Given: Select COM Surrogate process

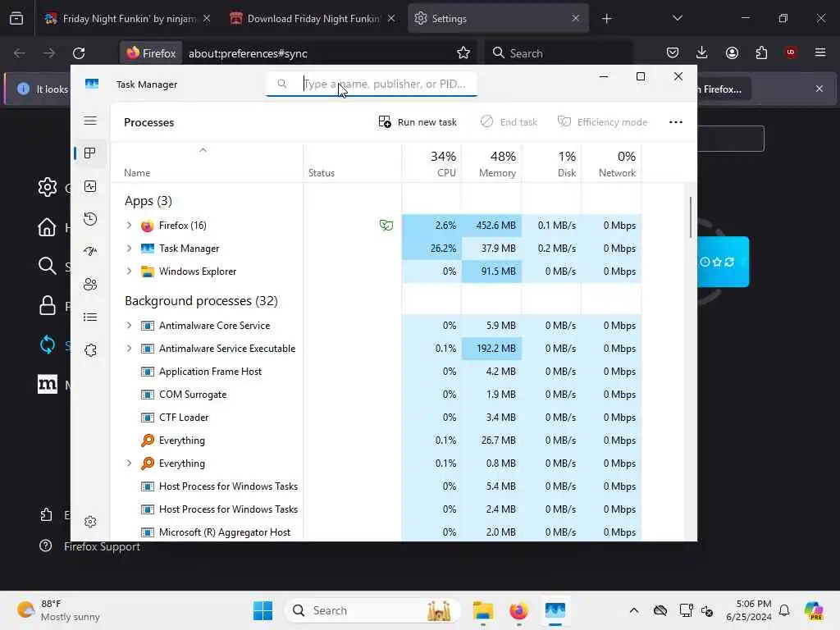Looking at the screenshot, I should pos(377,395).
